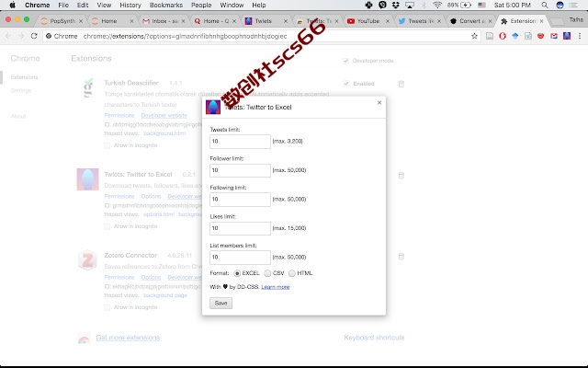The image size is (588, 368).
Task: Open the Learn more link in dialog
Action: click(x=276, y=287)
